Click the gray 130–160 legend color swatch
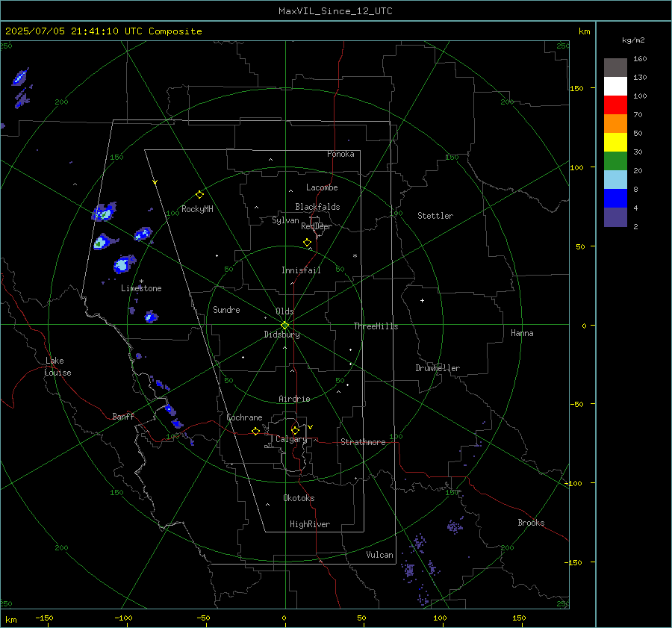 pos(615,68)
